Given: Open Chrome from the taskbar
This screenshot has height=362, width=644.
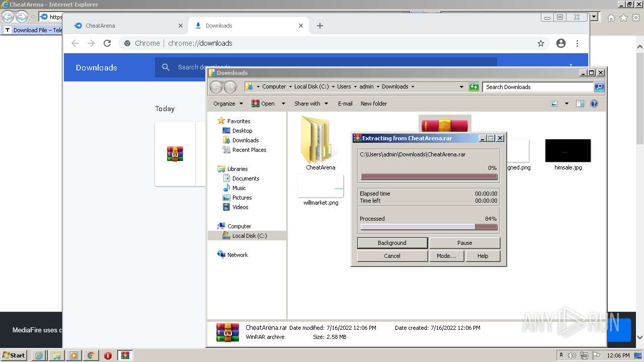Looking at the screenshot, I should (x=91, y=355).
